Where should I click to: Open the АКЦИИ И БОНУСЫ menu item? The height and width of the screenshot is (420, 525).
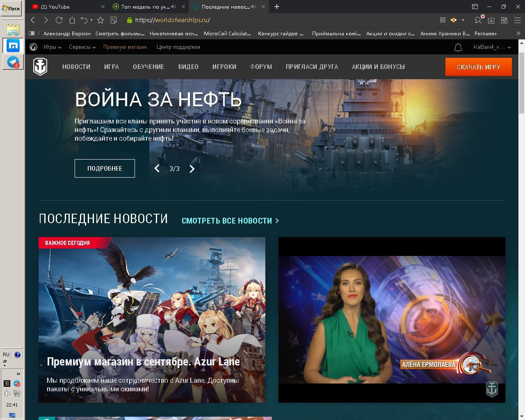tap(378, 67)
